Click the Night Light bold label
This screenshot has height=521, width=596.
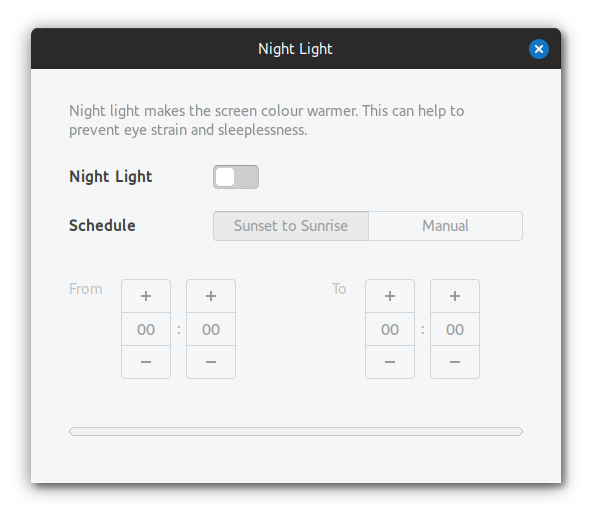pyautogui.click(x=111, y=177)
